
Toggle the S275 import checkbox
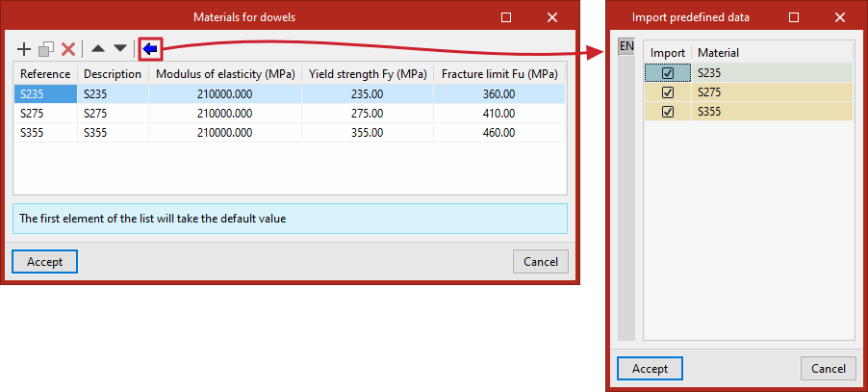[x=668, y=92]
